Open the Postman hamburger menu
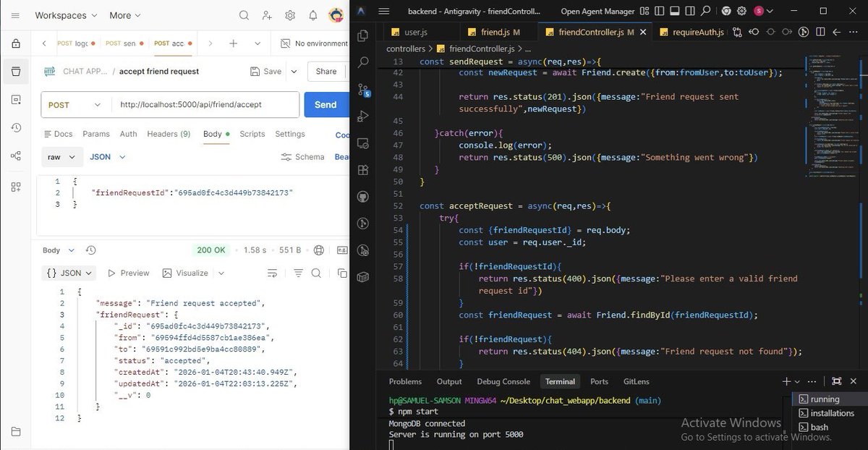 pyautogui.click(x=15, y=15)
